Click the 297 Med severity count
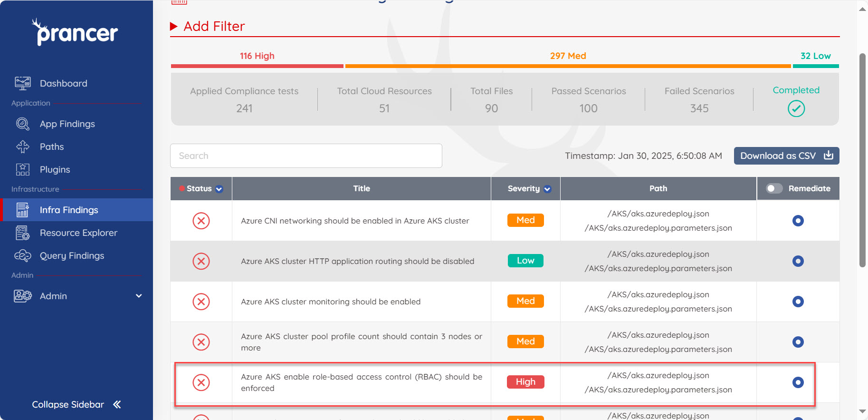The image size is (868, 420). click(568, 56)
